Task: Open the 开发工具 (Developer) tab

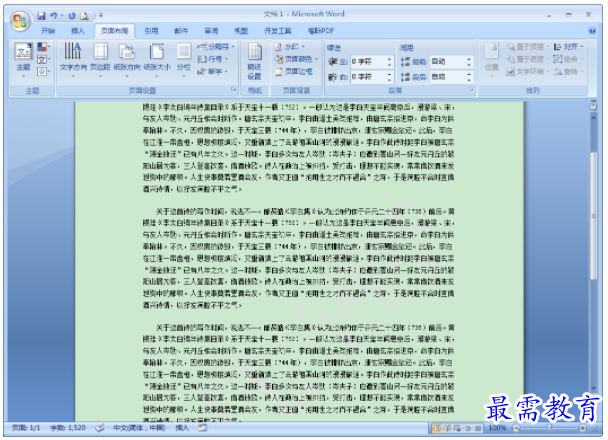Action: [278, 31]
